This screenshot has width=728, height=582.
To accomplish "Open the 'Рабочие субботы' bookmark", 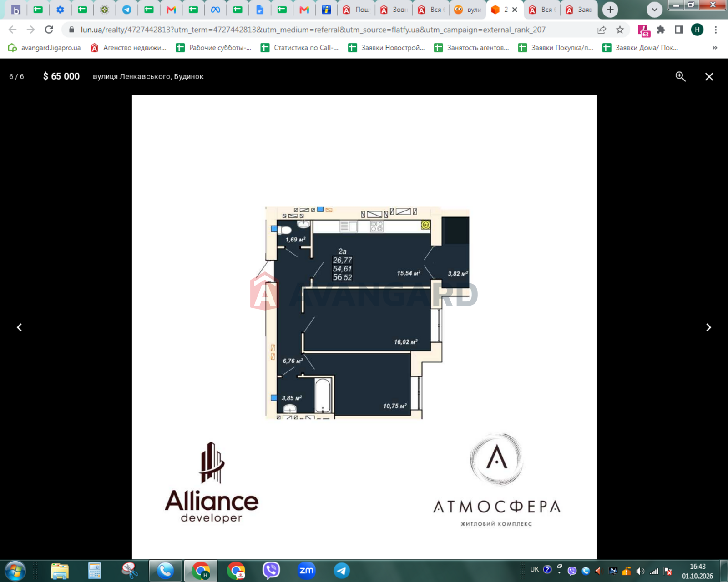I will [x=214, y=48].
